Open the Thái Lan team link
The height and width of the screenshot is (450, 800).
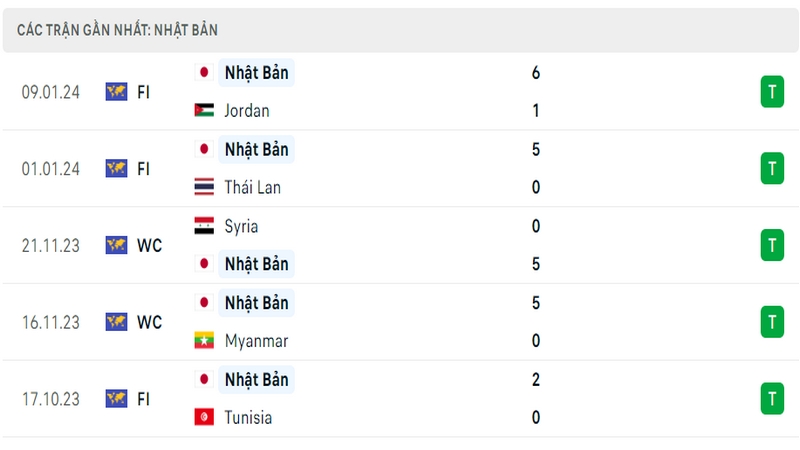pos(253,187)
